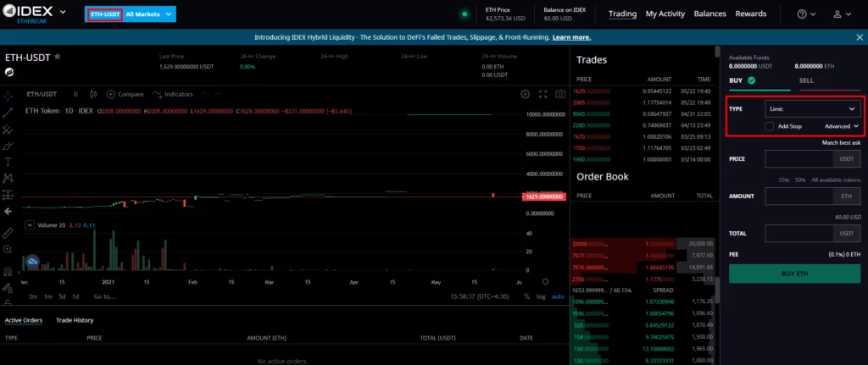Follow the Learn more link in banner
Viewport: 868px width, 365px height.
571,37
